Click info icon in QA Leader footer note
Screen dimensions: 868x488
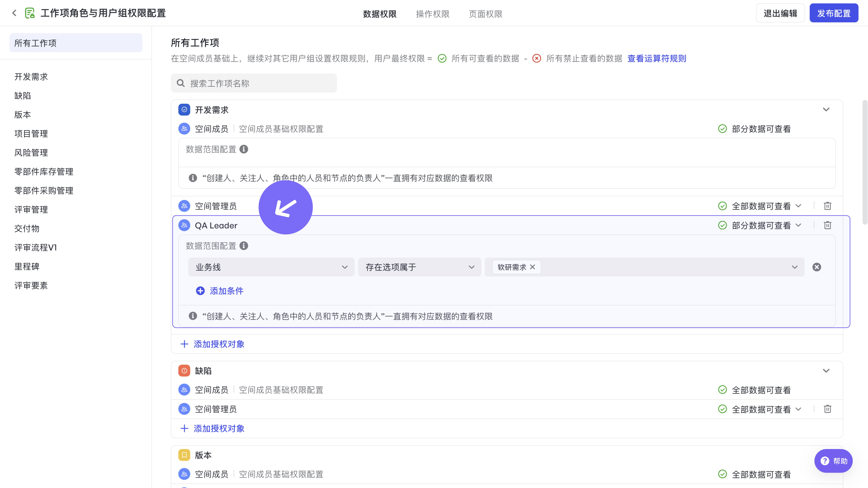193,316
